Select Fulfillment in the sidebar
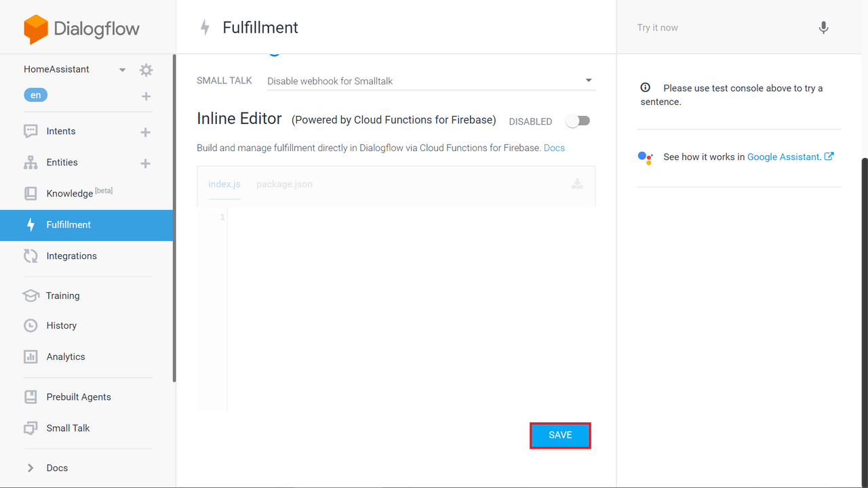 click(86, 225)
